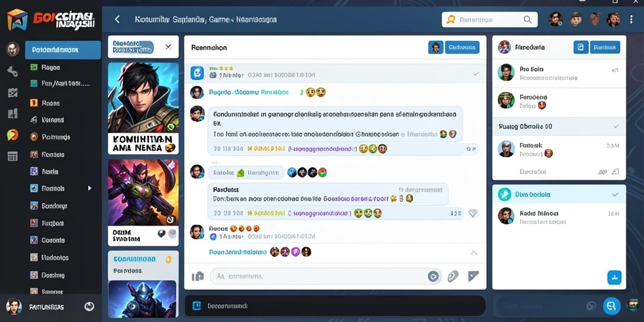
Task: Select the buildings icon in the icon rail
Action: pyautogui.click(x=13, y=113)
